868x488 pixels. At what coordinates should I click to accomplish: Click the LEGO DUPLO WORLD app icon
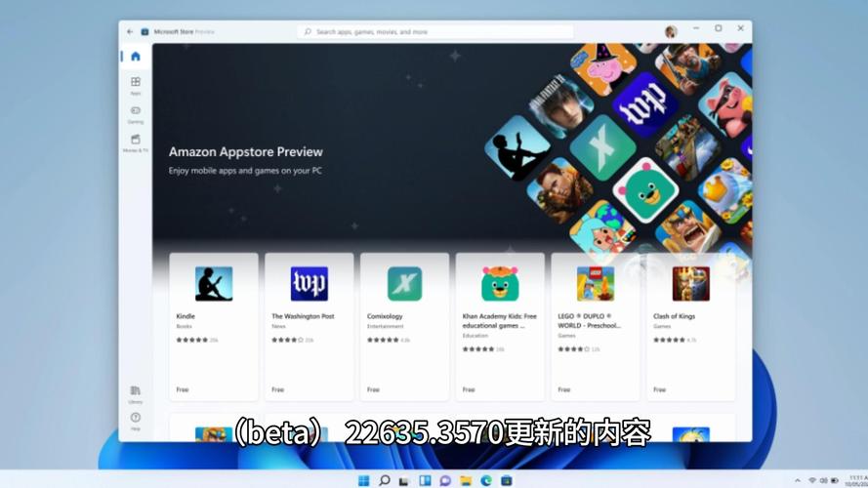(595, 283)
